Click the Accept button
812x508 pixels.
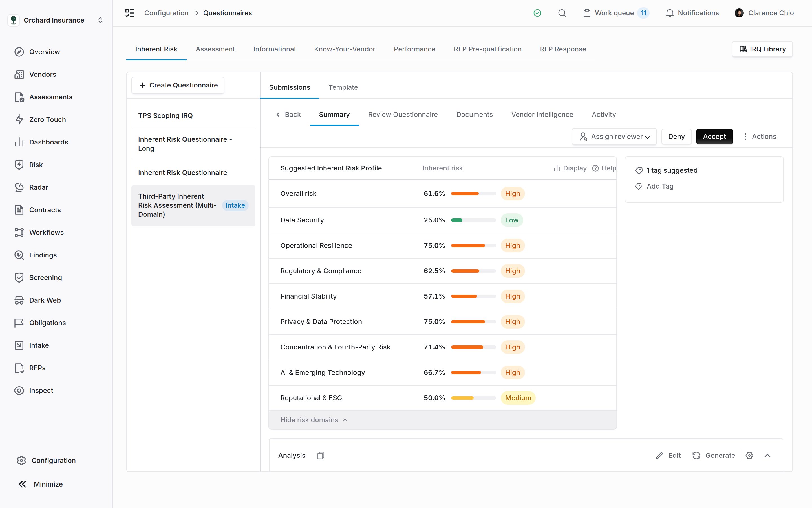[x=714, y=137]
